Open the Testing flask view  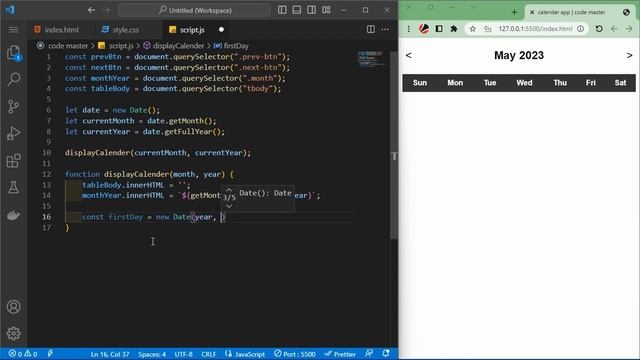coord(13,187)
